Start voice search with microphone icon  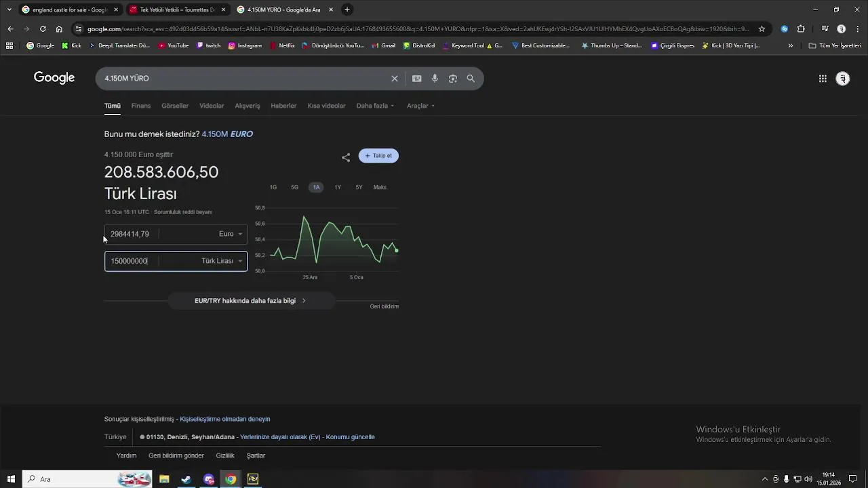coord(435,79)
